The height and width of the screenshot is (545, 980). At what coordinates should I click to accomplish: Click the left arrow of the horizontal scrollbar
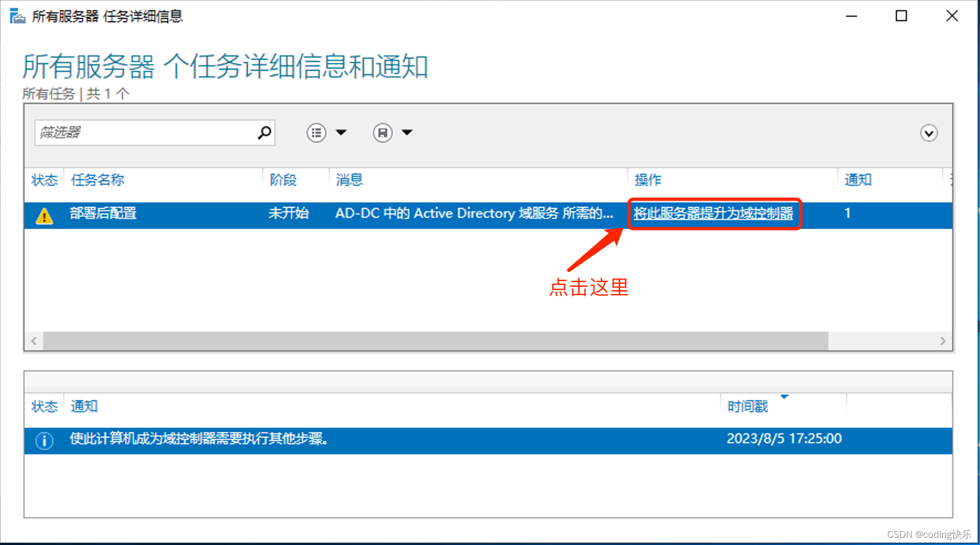[x=34, y=341]
